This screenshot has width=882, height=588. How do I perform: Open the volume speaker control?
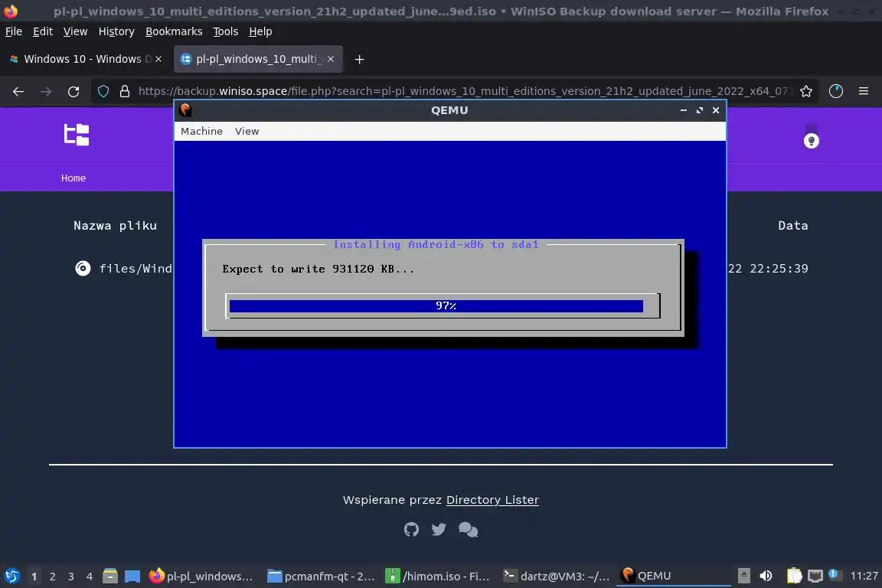766,576
